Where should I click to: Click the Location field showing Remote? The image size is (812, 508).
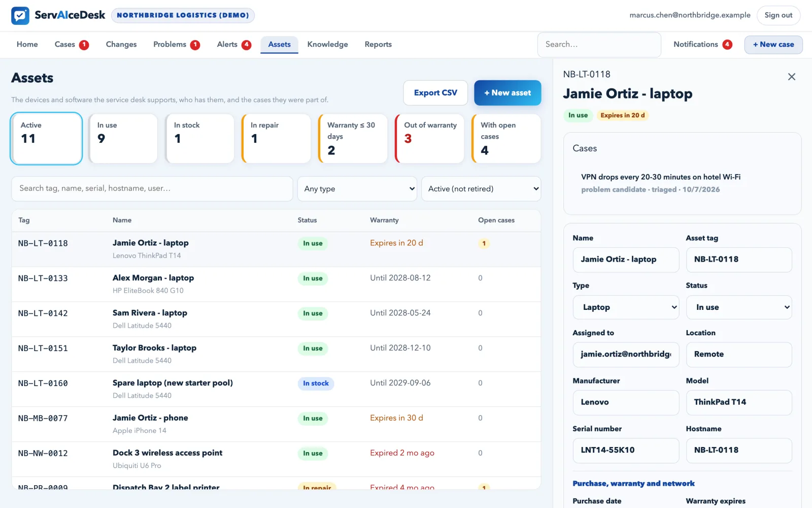(x=739, y=355)
